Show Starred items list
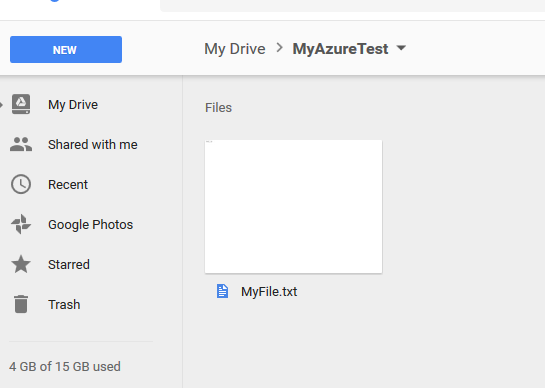Screen dimensions: 545x388 (69, 265)
